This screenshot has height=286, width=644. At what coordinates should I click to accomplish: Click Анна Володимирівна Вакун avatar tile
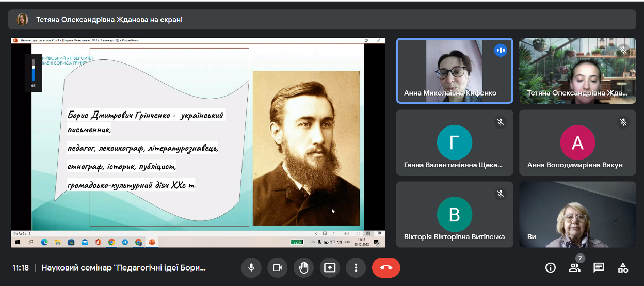[577, 142]
